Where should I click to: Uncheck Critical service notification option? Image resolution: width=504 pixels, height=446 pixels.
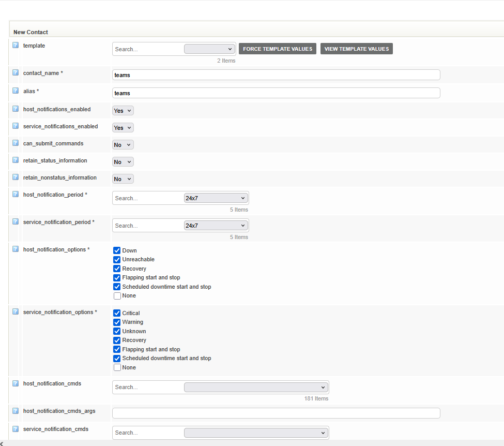click(117, 313)
